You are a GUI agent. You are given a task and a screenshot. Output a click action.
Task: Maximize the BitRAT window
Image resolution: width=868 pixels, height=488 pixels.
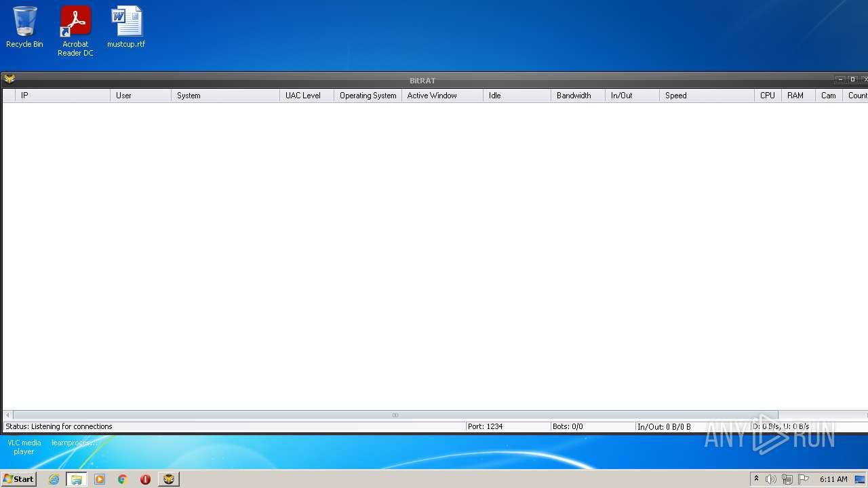tap(853, 79)
